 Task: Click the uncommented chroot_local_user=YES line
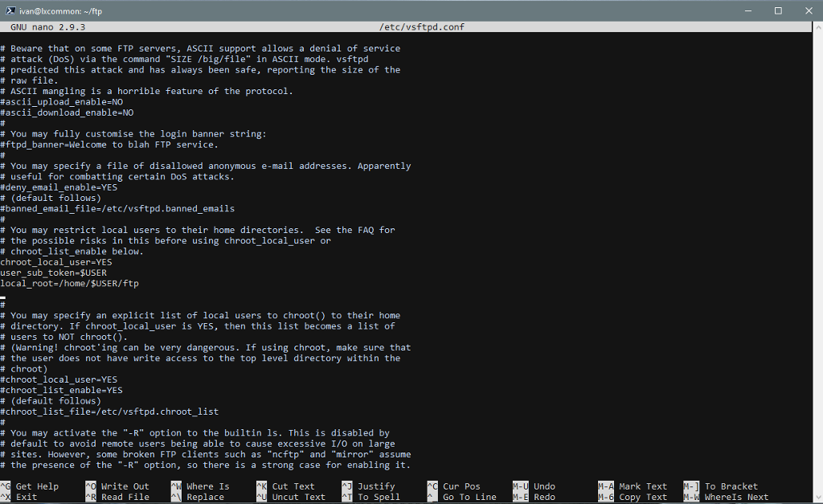[x=56, y=262]
